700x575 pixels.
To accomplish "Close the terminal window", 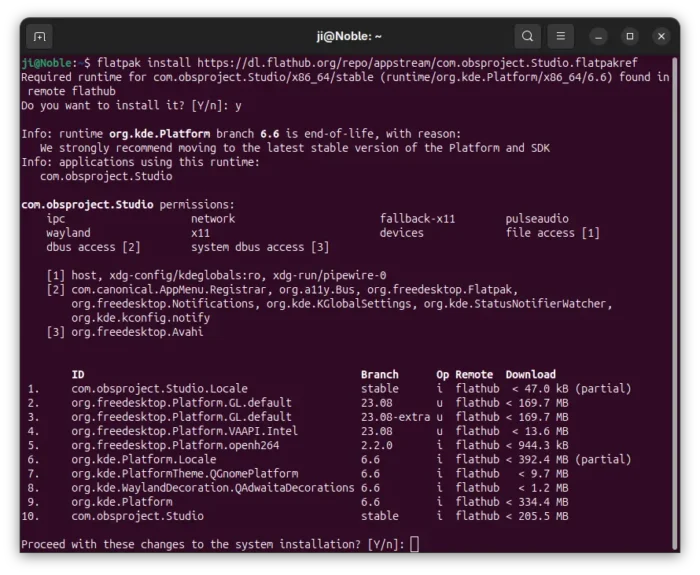I will click(x=661, y=37).
